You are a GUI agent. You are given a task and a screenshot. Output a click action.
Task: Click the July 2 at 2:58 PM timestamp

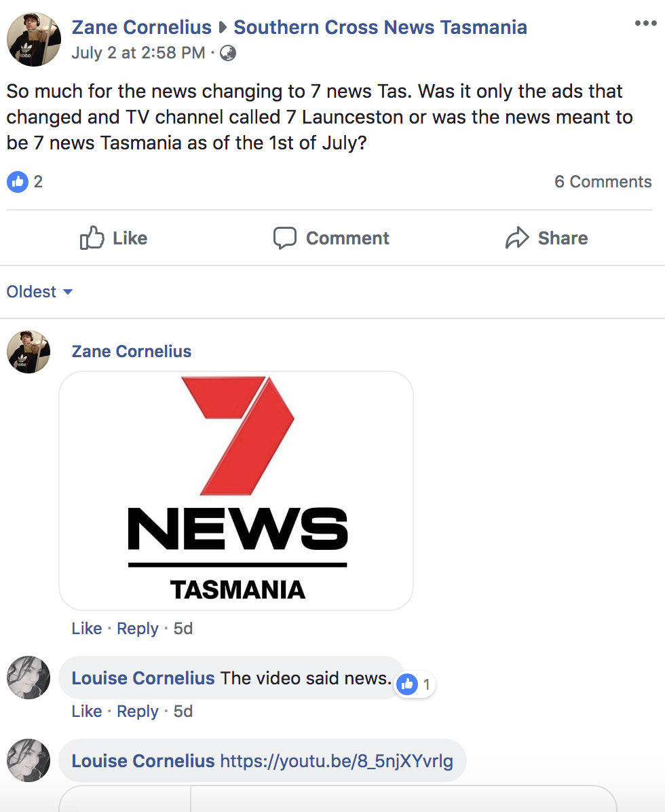click(138, 53)
